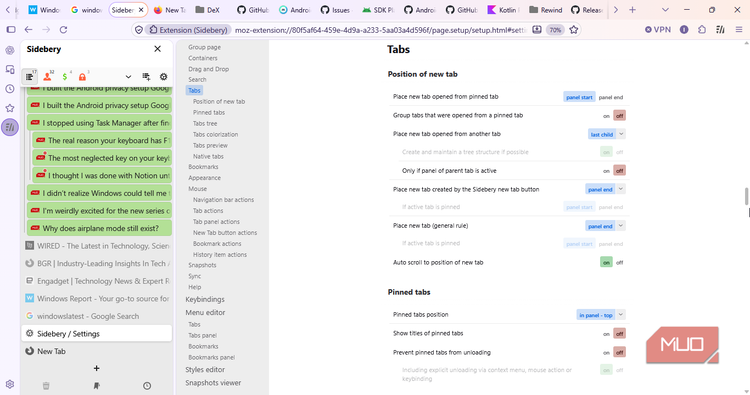The image size is (750, 395).
Task: Click the Sidebery toolbar icon next to extensions
Action: pyautogui.click(x=720, y=30)
